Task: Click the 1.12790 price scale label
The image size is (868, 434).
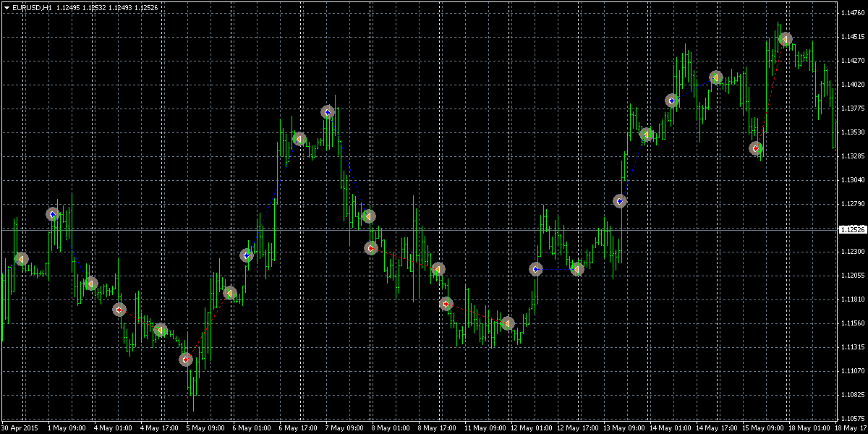Action: pos(853,204)
